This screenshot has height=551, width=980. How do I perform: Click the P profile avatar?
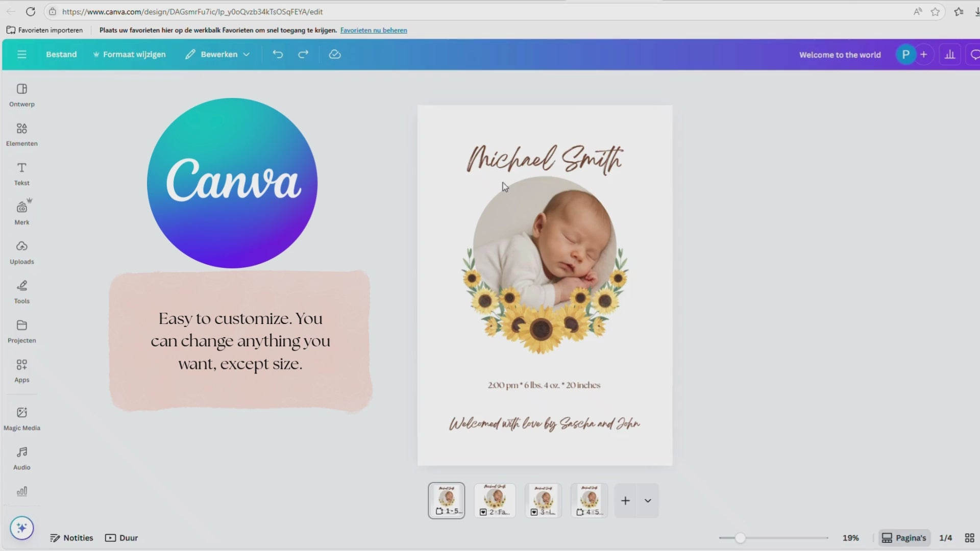point(905,55)
